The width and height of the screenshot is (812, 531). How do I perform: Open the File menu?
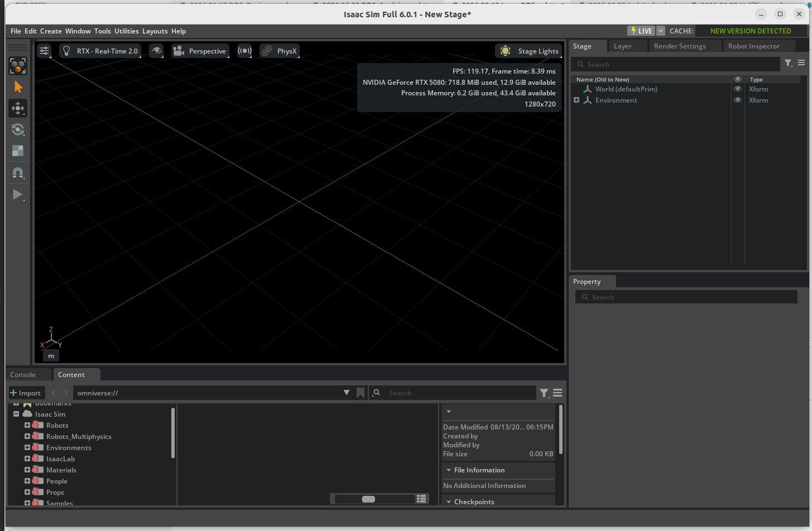16,31
